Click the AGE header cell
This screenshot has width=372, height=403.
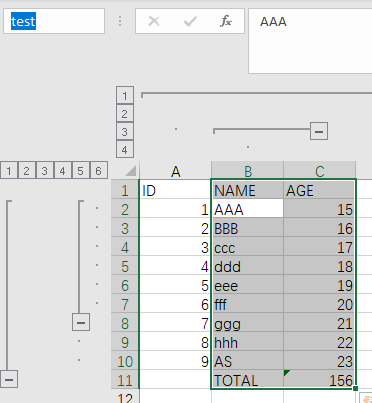click(x=320, y=190)
